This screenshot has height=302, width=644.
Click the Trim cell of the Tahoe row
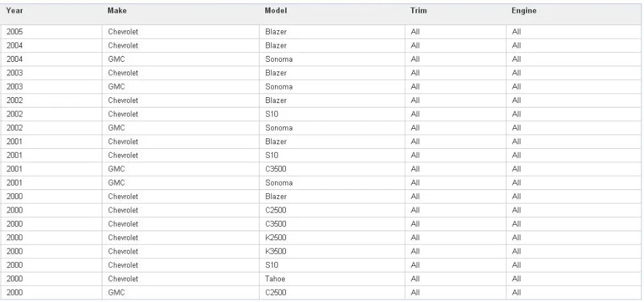click(415, 278)
